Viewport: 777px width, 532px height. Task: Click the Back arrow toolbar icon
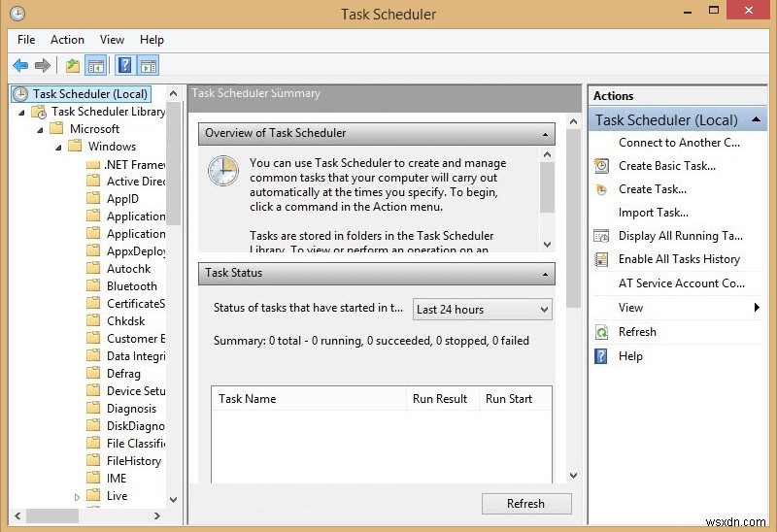(x=20, y=65)
